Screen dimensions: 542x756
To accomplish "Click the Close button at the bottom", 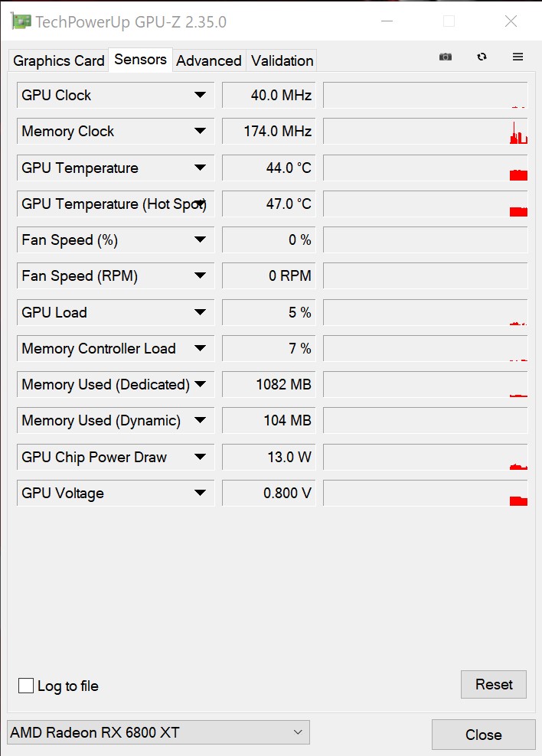I will tap(483, 735).
